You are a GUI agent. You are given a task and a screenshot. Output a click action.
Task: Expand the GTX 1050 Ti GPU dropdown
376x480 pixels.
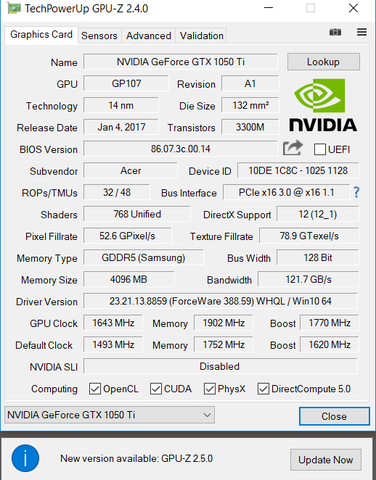coord(109,415)
